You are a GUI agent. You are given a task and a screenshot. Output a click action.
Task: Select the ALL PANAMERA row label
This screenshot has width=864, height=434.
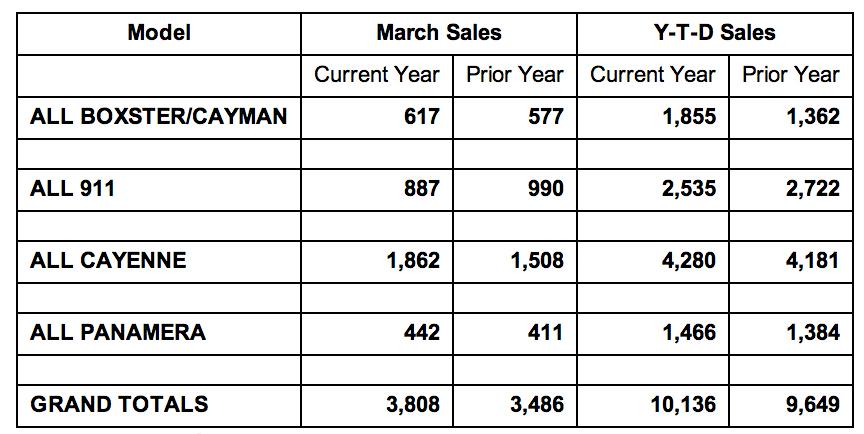118,332
